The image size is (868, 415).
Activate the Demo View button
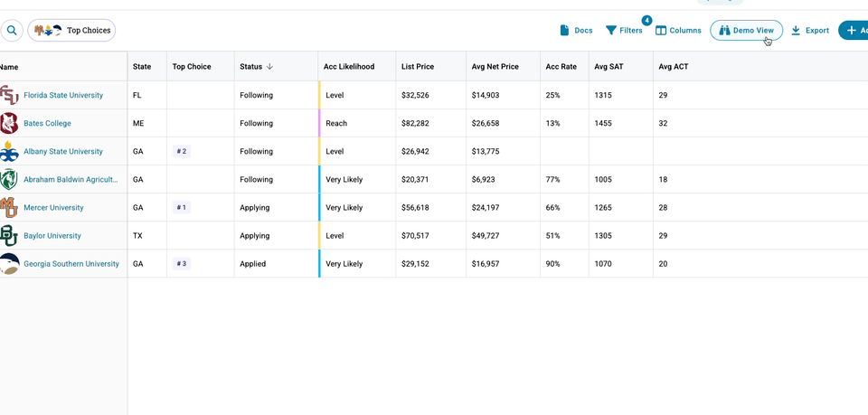746,31
